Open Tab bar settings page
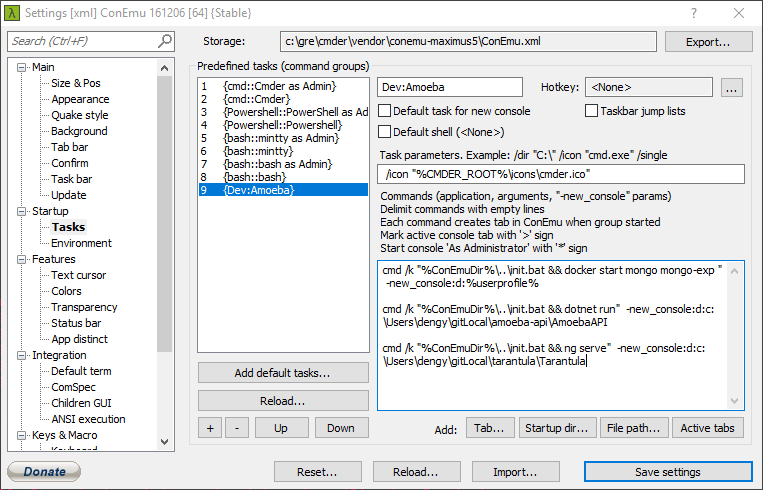The width and height of the screenshot is (763, 490). tap(70, 147)
